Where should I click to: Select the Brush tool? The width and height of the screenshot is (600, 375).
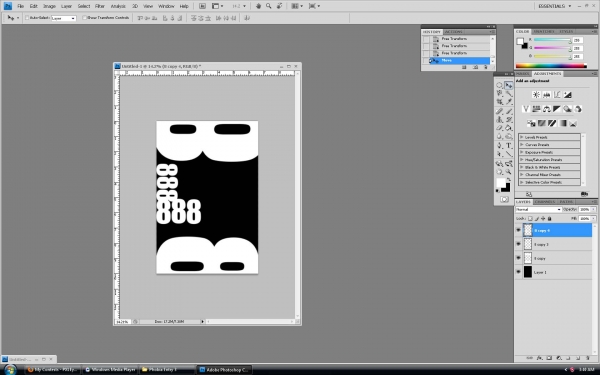pyautogui.click(x=509, y=111)
